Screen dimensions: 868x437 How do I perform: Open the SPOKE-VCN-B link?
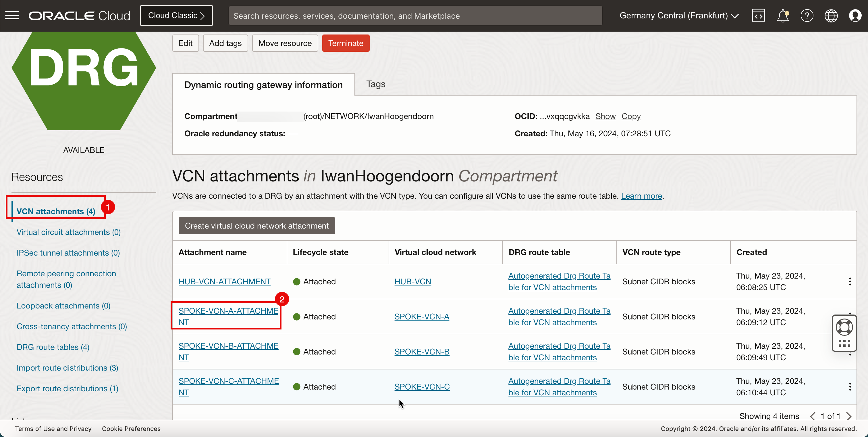[422, 352]
